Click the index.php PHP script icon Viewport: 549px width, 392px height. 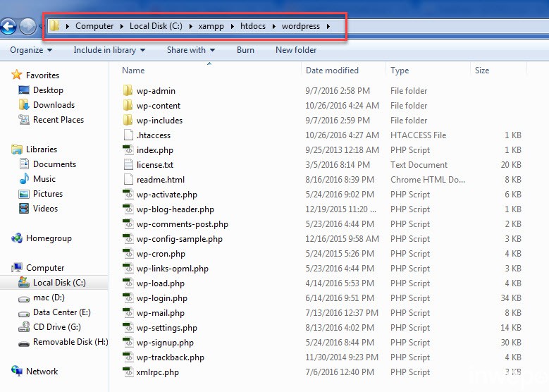(x=128, y=150)
